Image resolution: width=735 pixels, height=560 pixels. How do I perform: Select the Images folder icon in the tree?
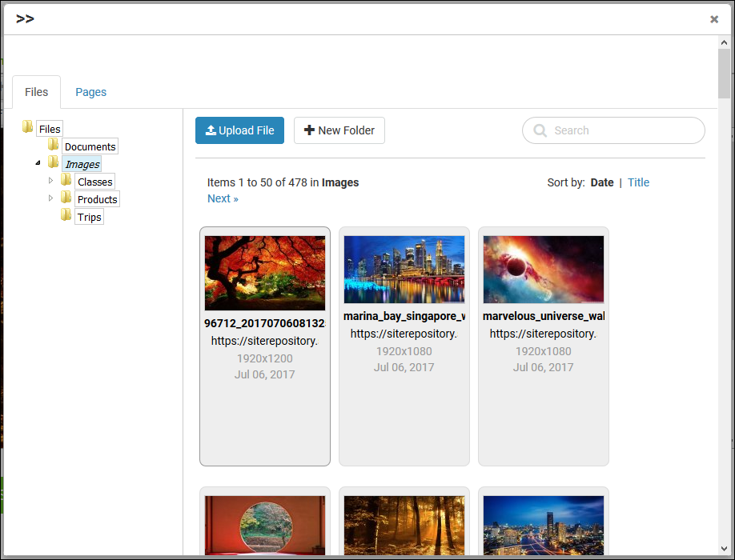click(53, 163)
